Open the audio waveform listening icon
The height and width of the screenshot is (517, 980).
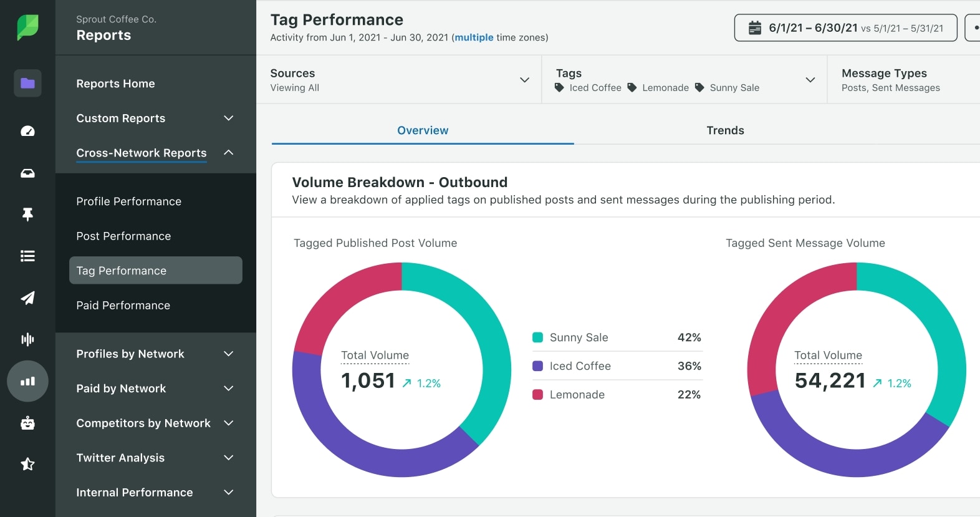click(x=27, y=339)
